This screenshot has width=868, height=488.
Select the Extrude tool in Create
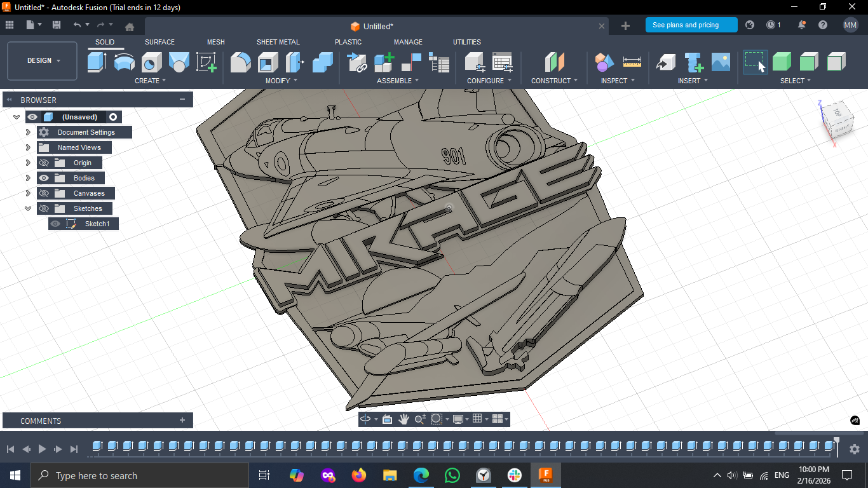click(x=97, y=62)
